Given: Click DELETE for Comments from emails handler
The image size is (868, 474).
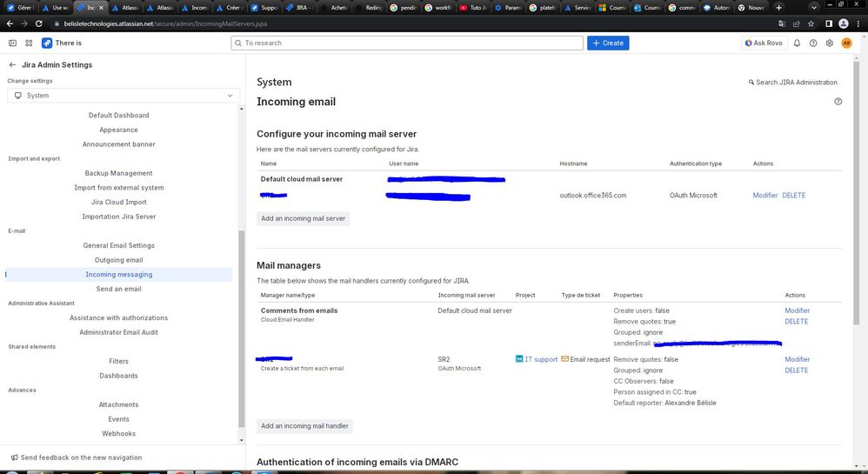Looking at the screenshot, I should tap(797, 321).
